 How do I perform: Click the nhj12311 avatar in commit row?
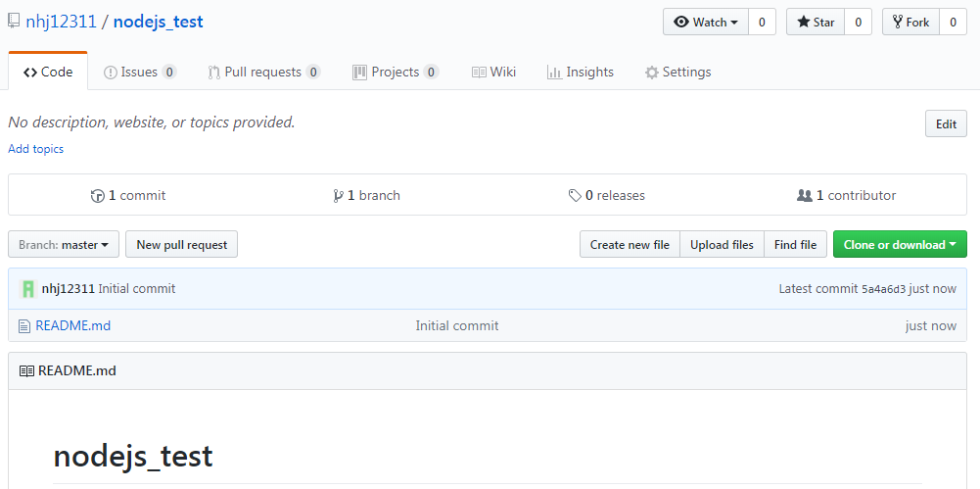pyautogui.click(x=27, y=289)
